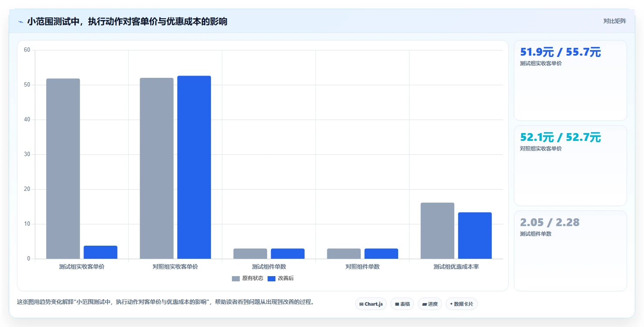
Task: Click the card caption 对照组实收客单价
Action: click(541, 149)
